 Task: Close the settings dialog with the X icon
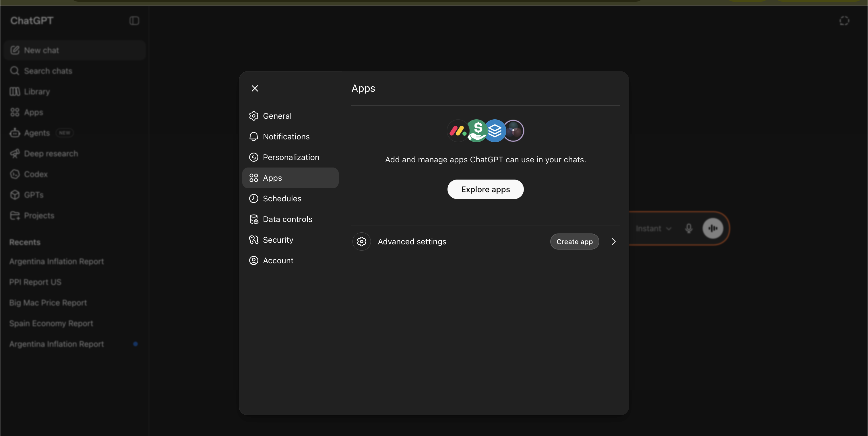tap(255, 88)
